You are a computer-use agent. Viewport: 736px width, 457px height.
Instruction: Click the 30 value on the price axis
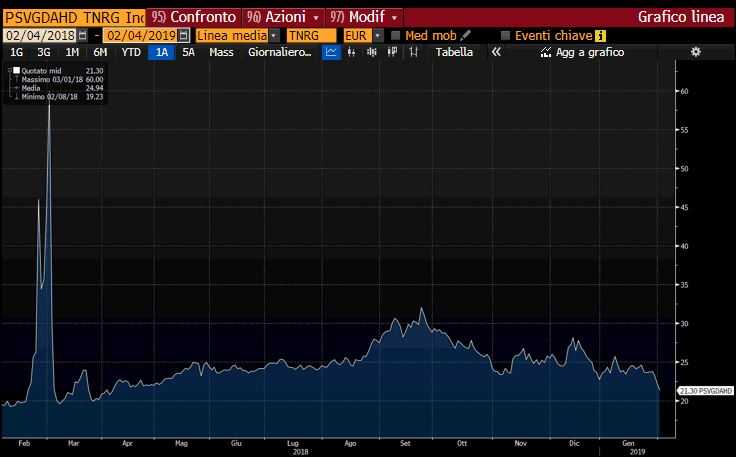point(684,323)
